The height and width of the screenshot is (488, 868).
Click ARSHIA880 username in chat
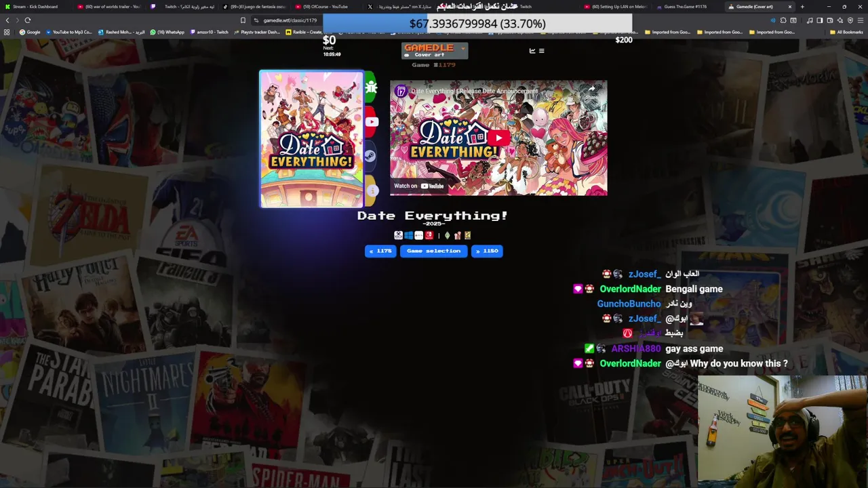pos(635,348)
